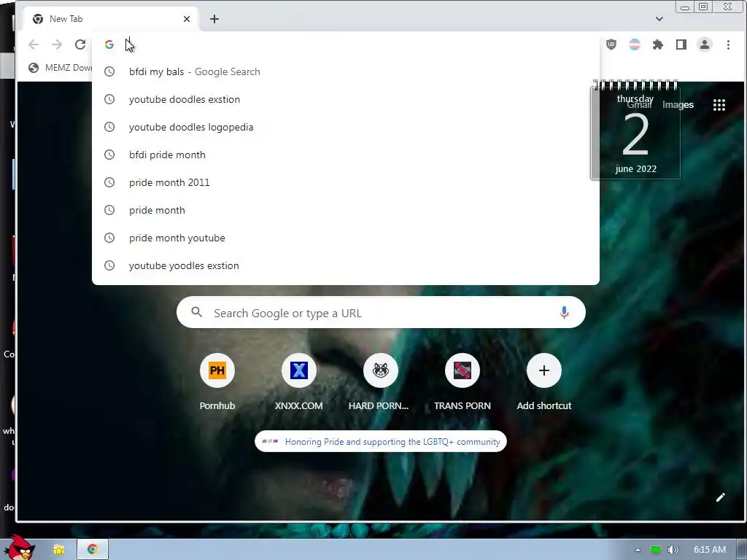Click the clock icon beside 'pride month'

pyautogui.click(x=109, y=210)
